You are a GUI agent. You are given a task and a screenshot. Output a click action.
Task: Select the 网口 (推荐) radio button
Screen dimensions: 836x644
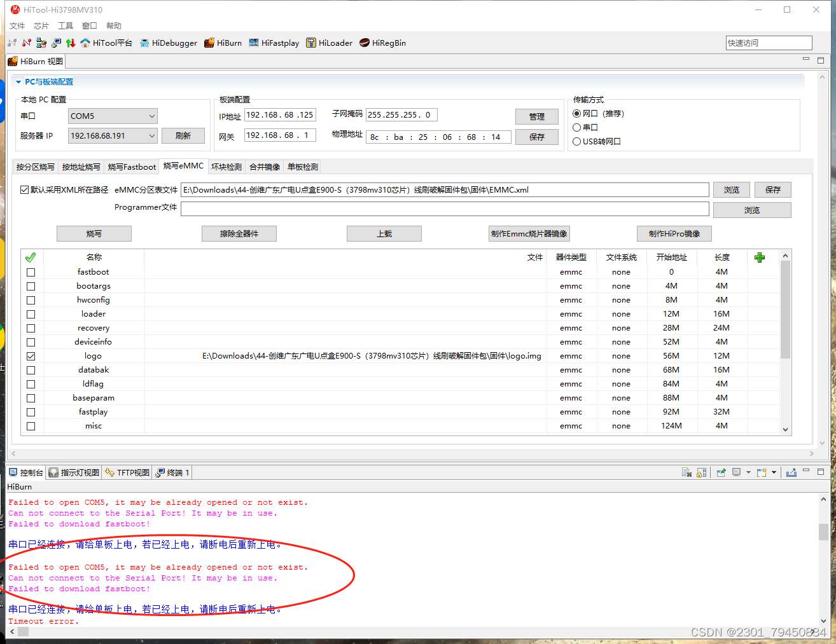[x=576, y=114]
